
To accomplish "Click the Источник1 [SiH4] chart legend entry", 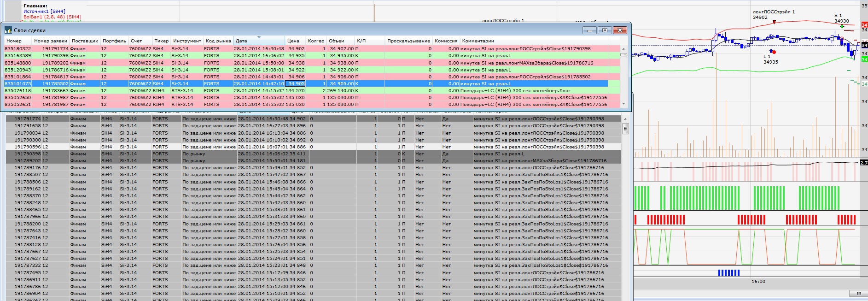I will (44, 11).
